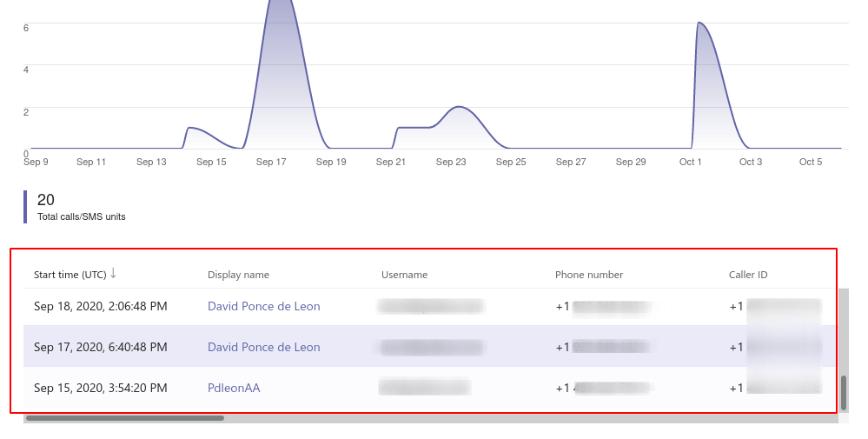The width and height of the screenshot is (868, 439).
Task: Select the Sep 17, 2020, 6:40:48 PM row
Action: (x=100, y=347)
